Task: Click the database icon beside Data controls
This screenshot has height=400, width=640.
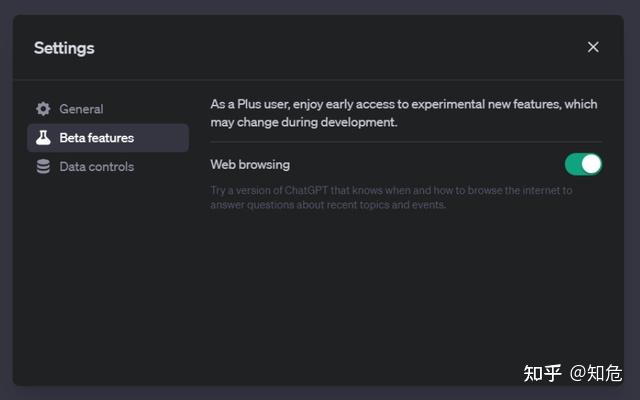Action: point(43,167)
